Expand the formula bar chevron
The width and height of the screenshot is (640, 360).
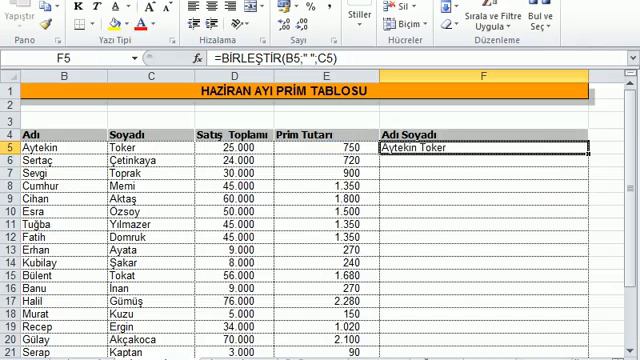(x=633, y=58)
